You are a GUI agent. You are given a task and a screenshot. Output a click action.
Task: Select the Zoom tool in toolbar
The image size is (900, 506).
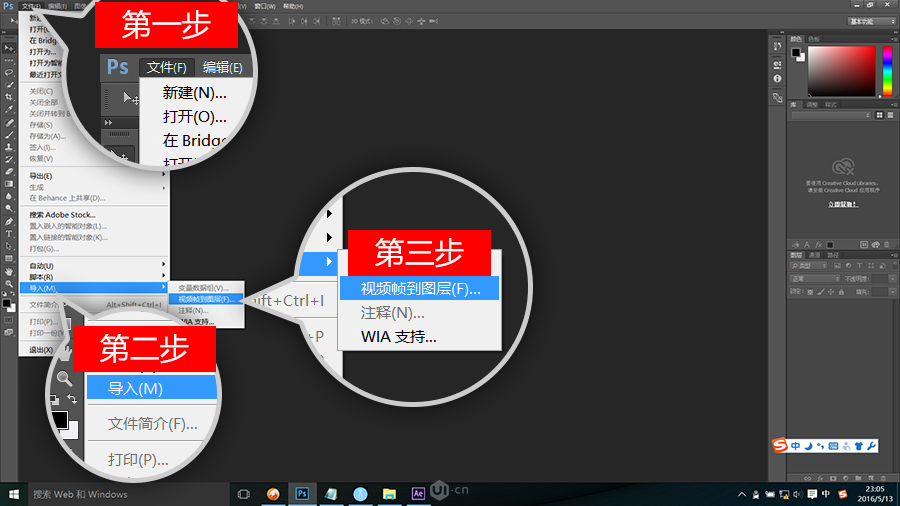[x=9, y=283]
